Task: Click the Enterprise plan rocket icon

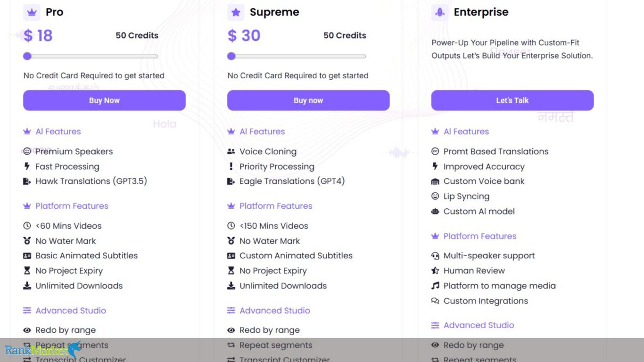Action: click(x=440, y=13)
